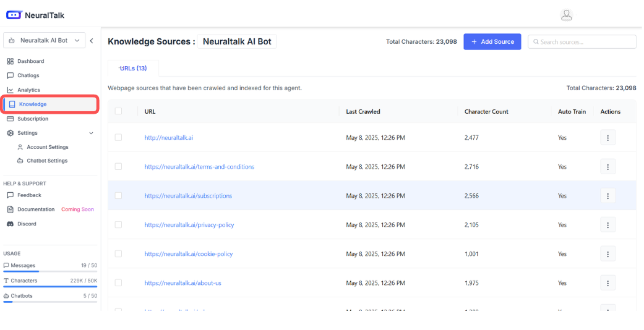Open the privacy-policy link
The image size is (644, 330).
tap(189, 225)
